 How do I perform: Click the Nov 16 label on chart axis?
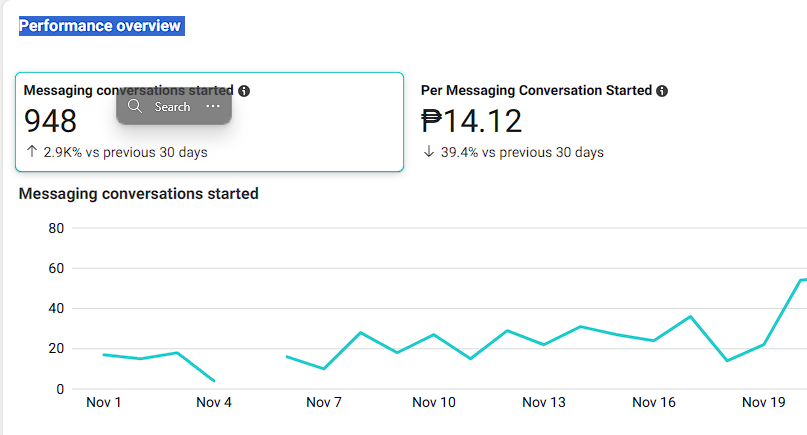[x=654, y=403]
